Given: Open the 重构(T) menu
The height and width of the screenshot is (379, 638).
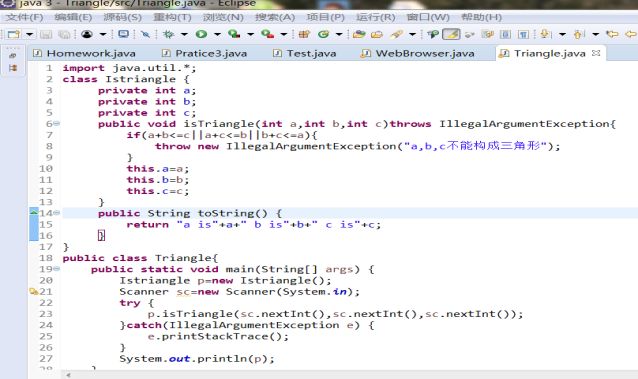Looking at the screenshot, I should click(x=172, y=17).
